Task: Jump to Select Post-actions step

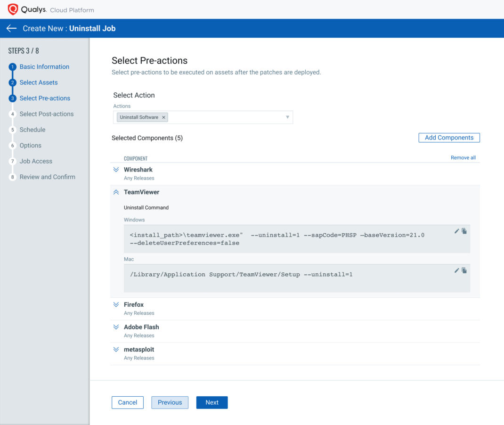Action: tap(47, 114)
